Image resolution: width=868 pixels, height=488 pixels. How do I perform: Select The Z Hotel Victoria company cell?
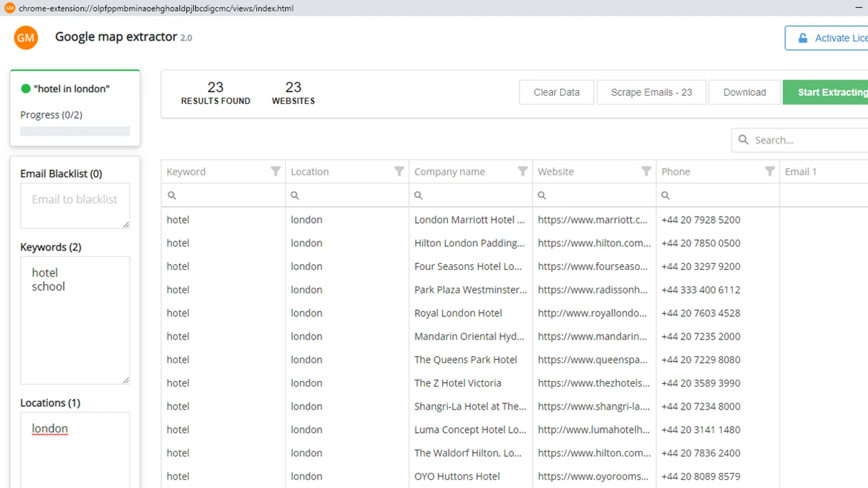[x=470, y=383]
